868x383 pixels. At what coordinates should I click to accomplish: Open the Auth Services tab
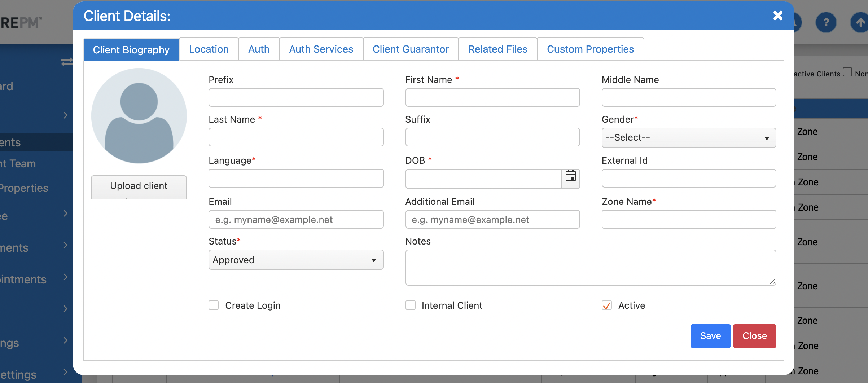[x=321, y=49]
